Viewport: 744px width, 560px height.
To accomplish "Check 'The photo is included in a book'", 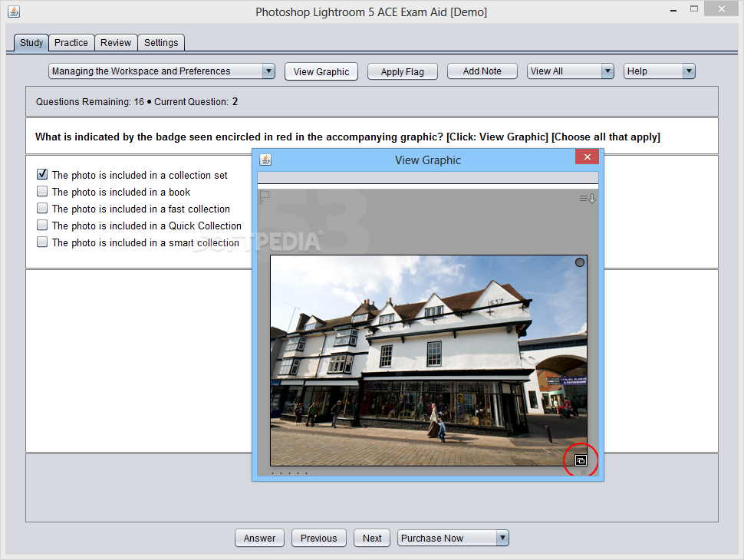I will [42, 191].
